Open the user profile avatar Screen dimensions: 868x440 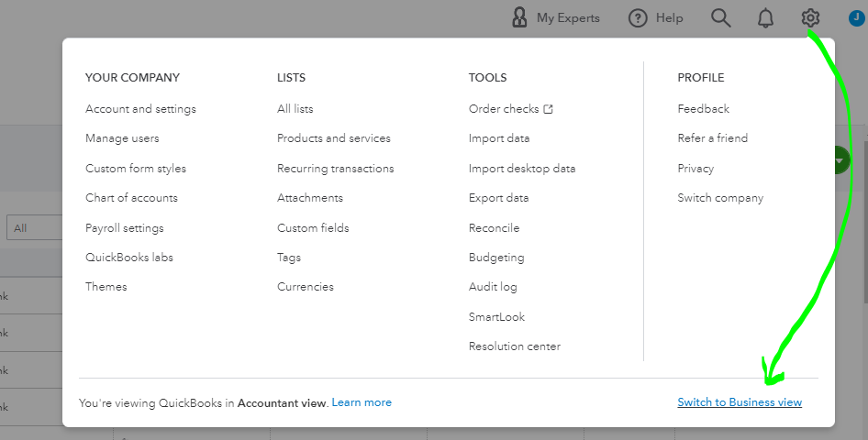(x=855, y=17)
